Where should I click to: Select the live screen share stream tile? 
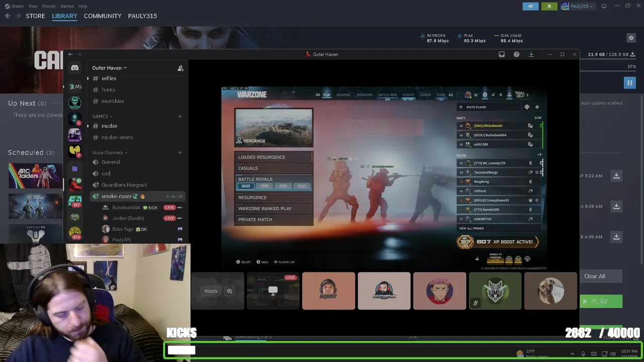[x=273, y=291]
